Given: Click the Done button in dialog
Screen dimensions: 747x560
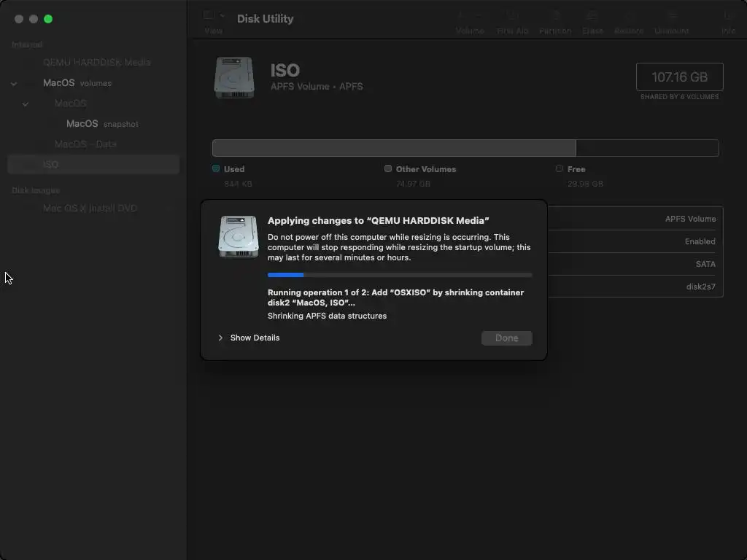Looking at the screenshot, I should (506, 338).
